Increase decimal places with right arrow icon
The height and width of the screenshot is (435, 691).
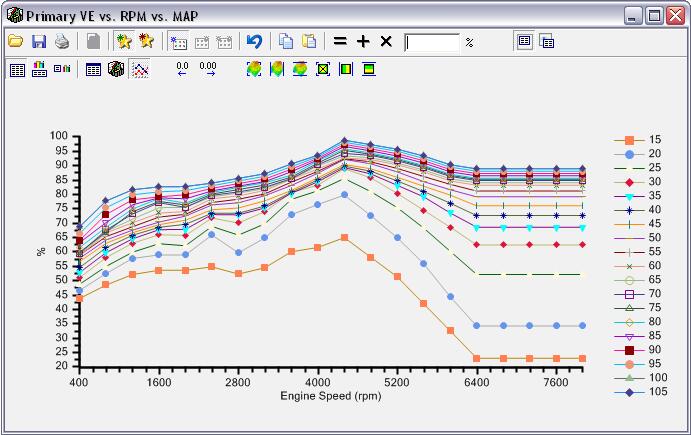click(x=208, y=70)
